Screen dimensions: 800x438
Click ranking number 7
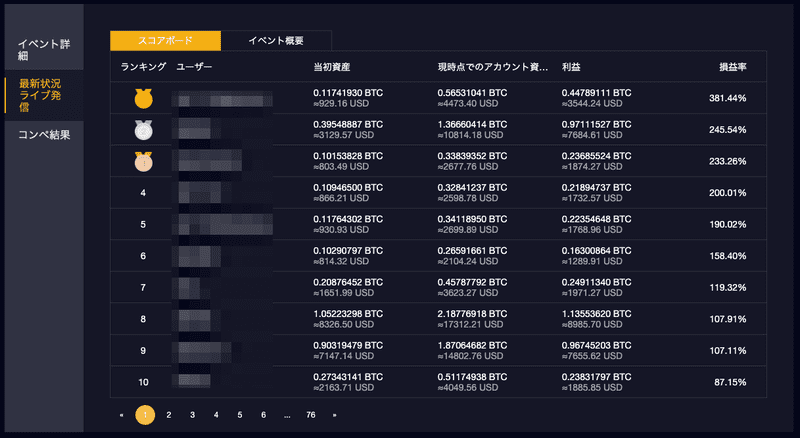coord(143,288)
